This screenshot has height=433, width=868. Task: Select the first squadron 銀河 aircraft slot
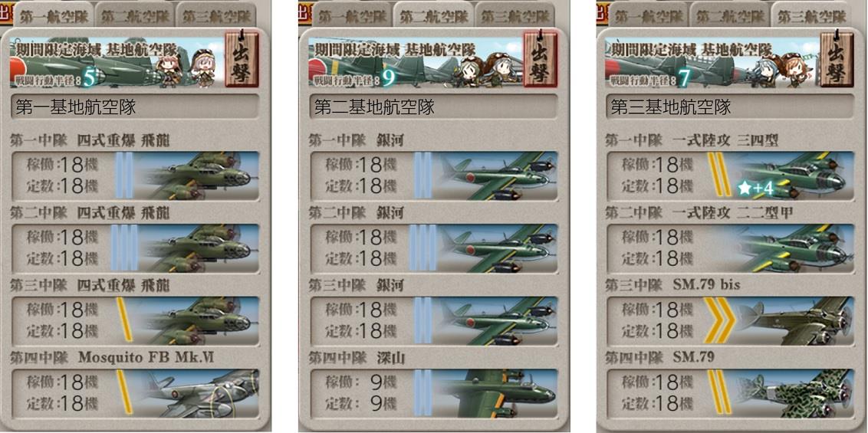434,175
